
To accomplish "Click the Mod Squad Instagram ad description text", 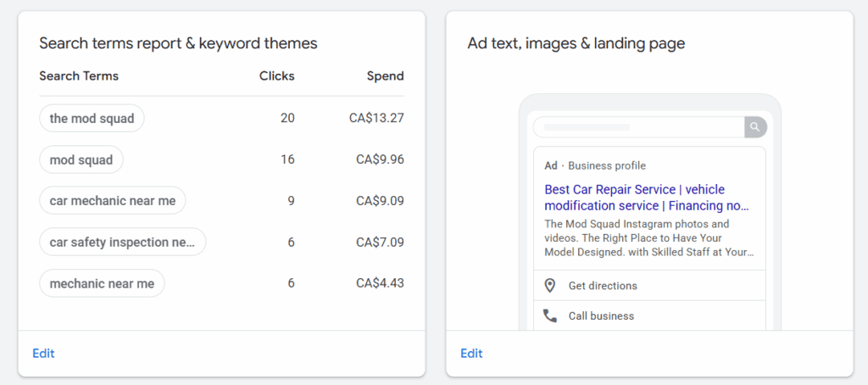I will coord(649,238).
